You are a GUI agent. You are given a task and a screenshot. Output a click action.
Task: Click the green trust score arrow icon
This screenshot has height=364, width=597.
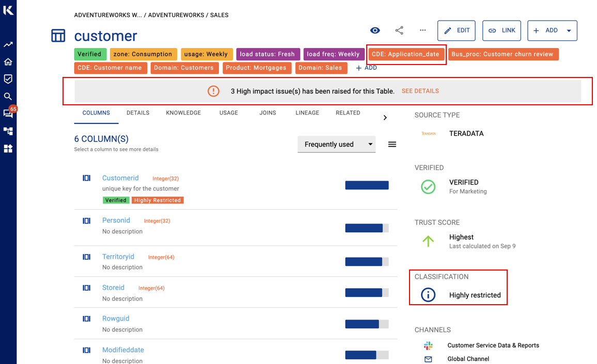coord(428,241)
